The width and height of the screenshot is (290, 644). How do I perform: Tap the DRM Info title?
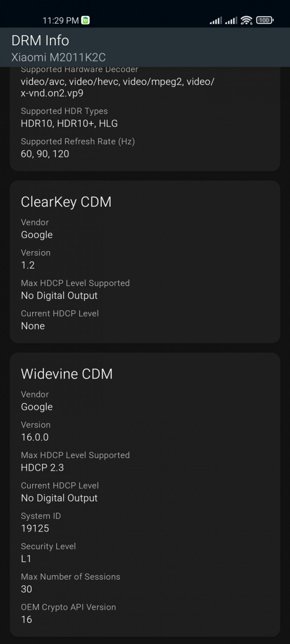(40, 40)
